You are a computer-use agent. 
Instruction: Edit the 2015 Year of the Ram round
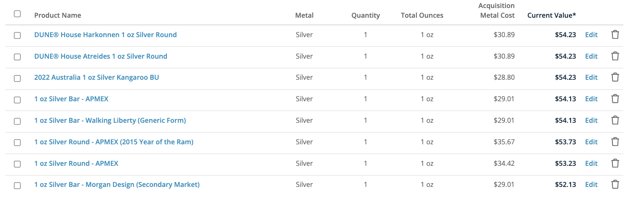click(591, 142)
